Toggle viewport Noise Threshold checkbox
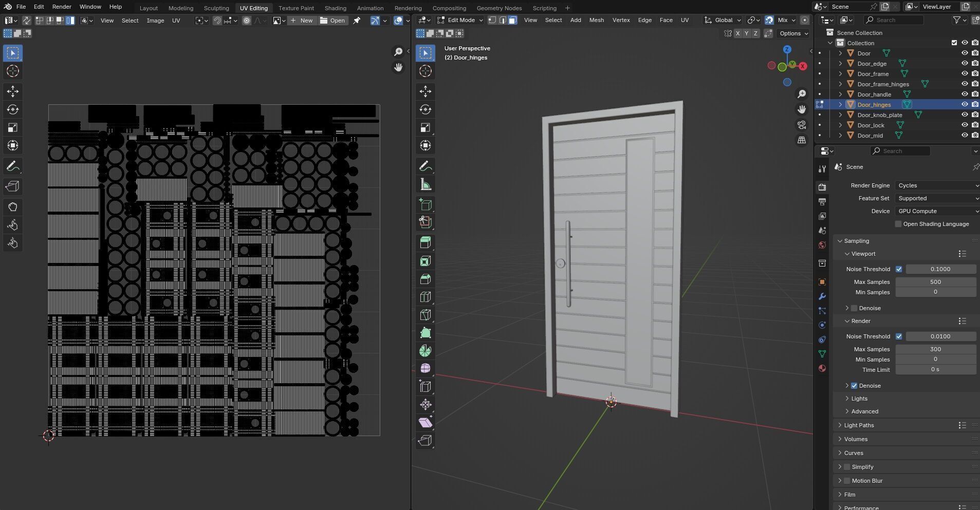The image size is (980, 510). click(x=899, y=269)
